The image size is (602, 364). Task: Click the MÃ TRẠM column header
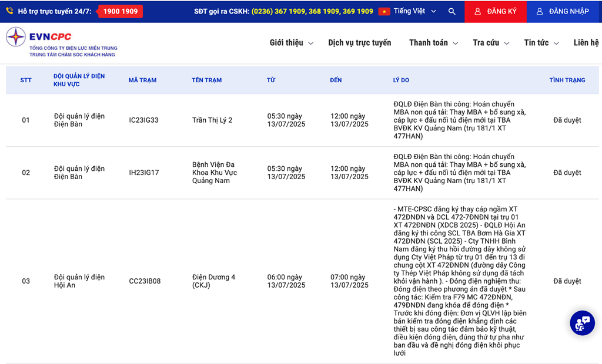click(142, 80)
